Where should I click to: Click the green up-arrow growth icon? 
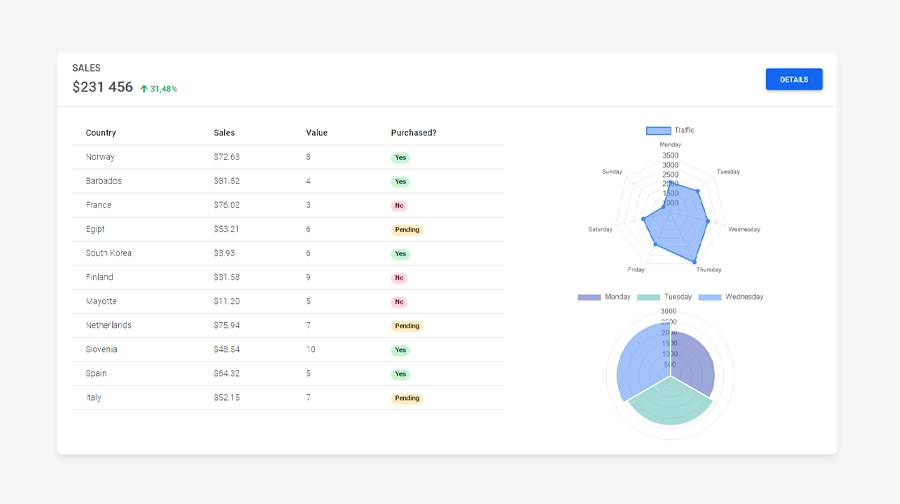click(144, 89)
